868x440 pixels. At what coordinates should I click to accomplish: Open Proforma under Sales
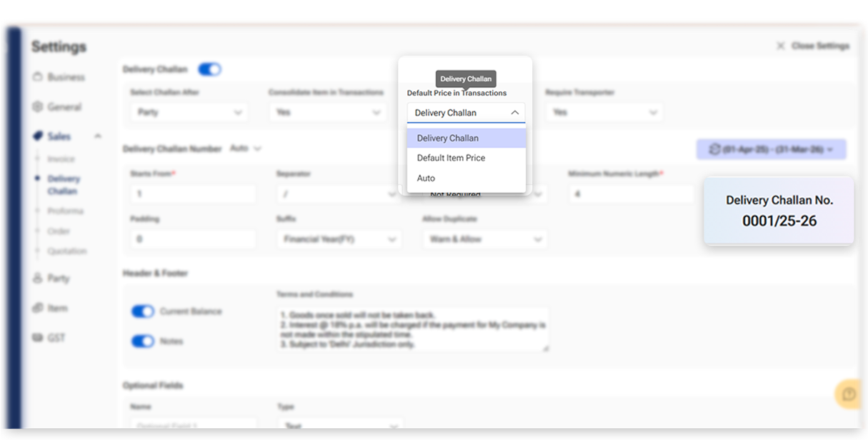pos(66,211)
